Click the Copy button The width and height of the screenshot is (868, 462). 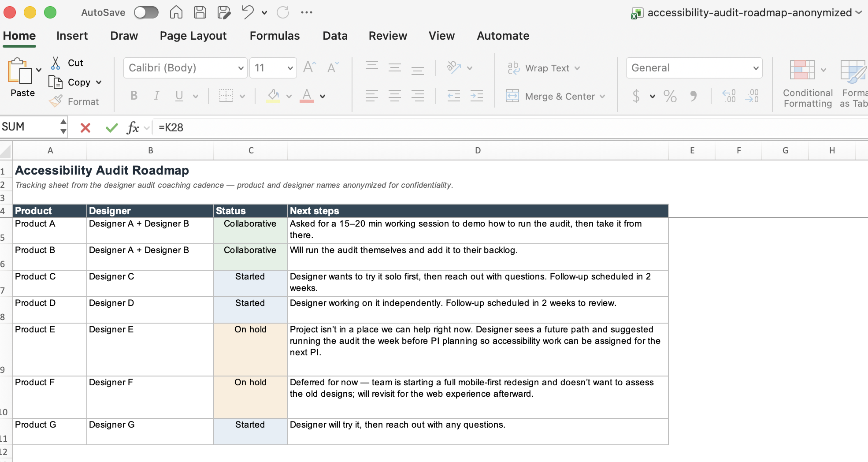(70, 82)
